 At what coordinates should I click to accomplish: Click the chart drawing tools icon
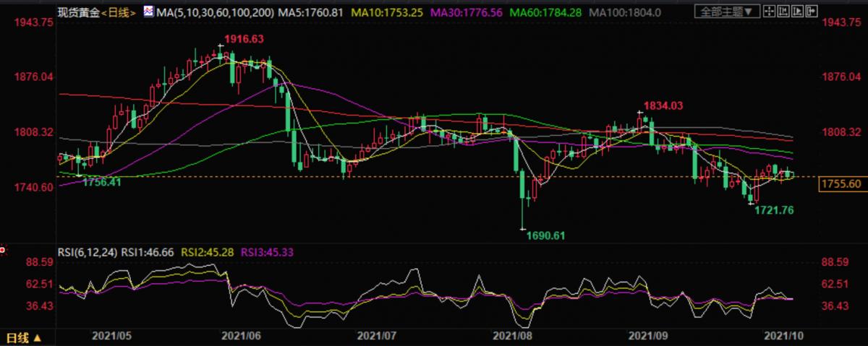(x=783, y=11)
